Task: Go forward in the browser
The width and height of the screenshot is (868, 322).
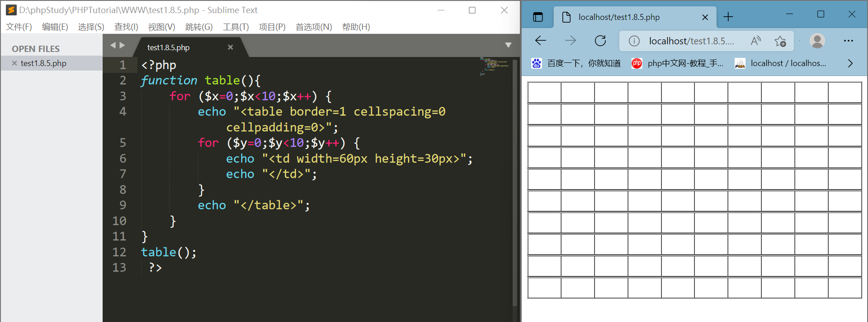Action: click(571, 41)
